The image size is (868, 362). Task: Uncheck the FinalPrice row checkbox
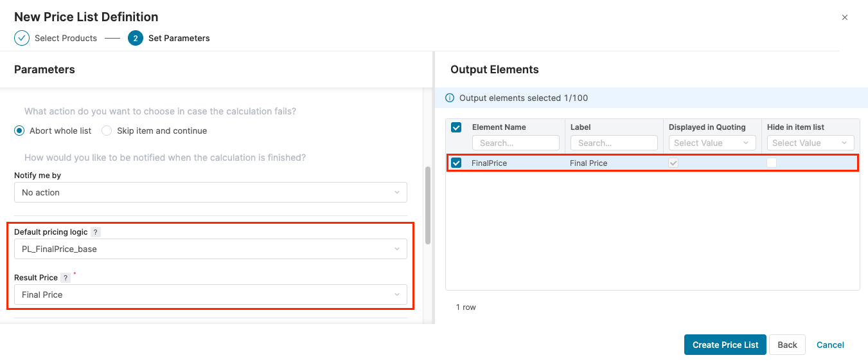pos(456,163)
